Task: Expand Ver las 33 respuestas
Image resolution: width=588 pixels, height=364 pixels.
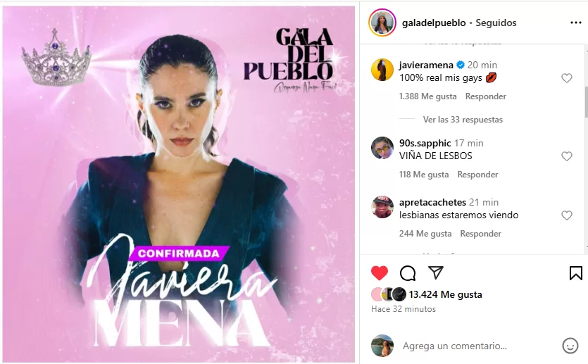Action: point(463,120)
